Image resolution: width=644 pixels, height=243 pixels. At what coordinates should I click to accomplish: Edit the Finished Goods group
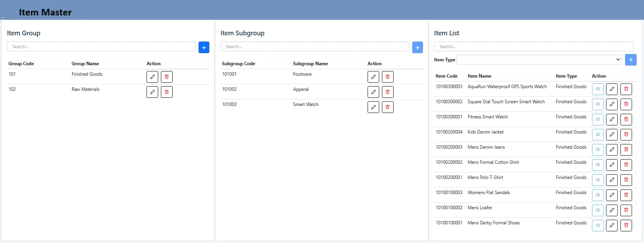(152, 77)
